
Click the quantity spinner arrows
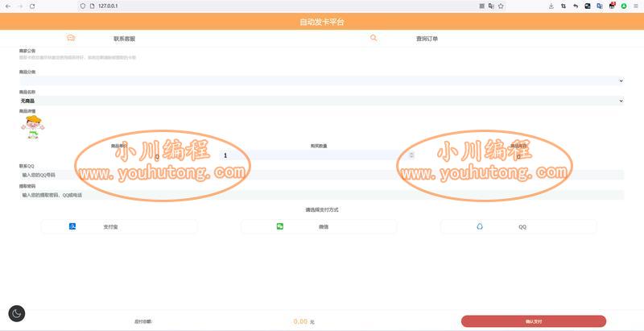pos(411,155)
